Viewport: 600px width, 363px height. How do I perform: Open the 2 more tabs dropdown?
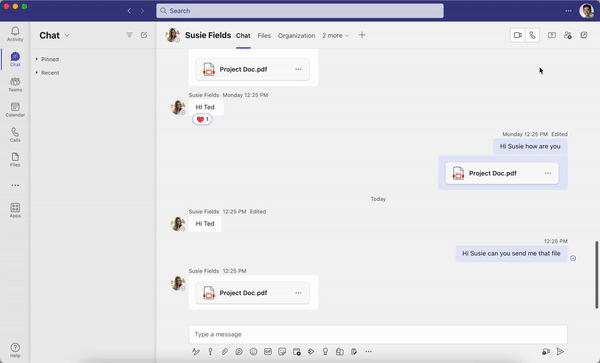click(x=335, y=36)
